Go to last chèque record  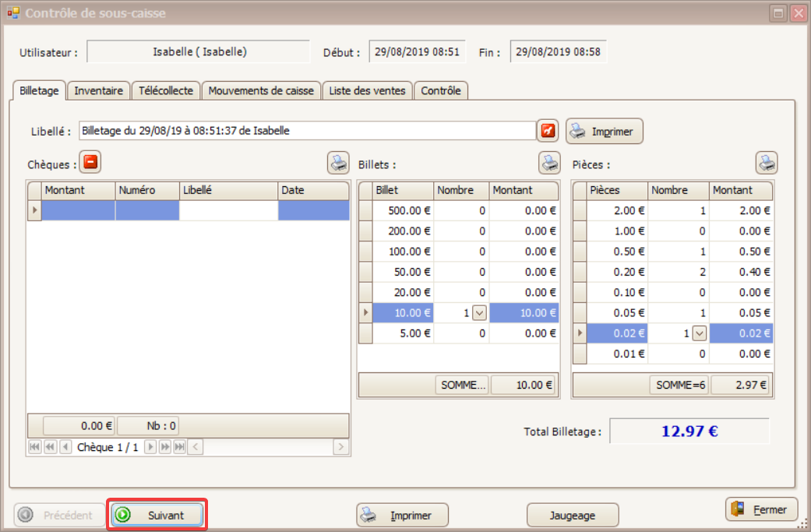tap(179, 446)
